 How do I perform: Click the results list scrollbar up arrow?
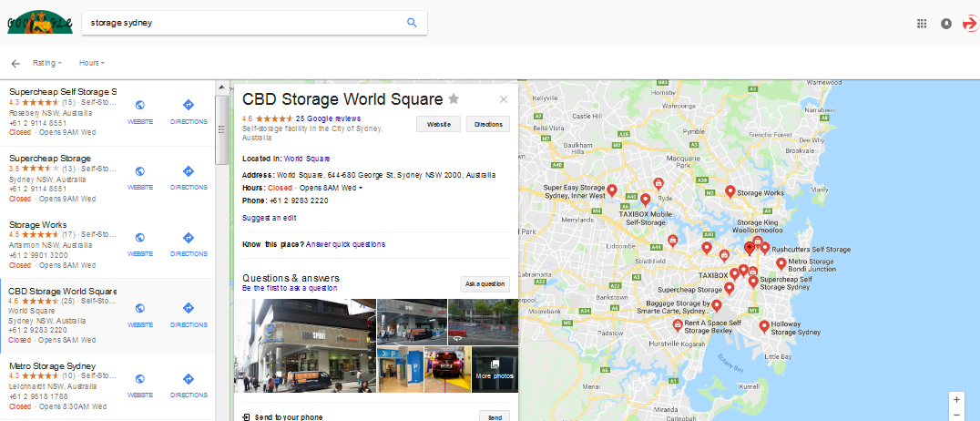[x=220, y=87]
